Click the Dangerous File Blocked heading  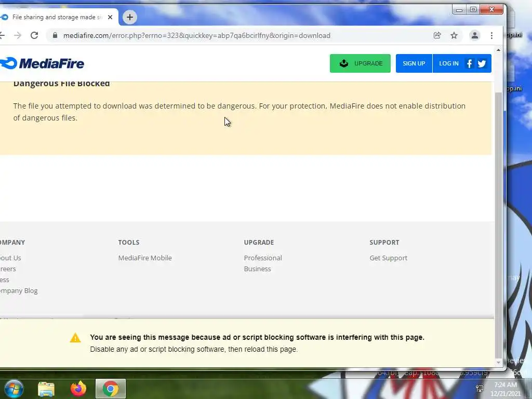[x=61, y=84]
